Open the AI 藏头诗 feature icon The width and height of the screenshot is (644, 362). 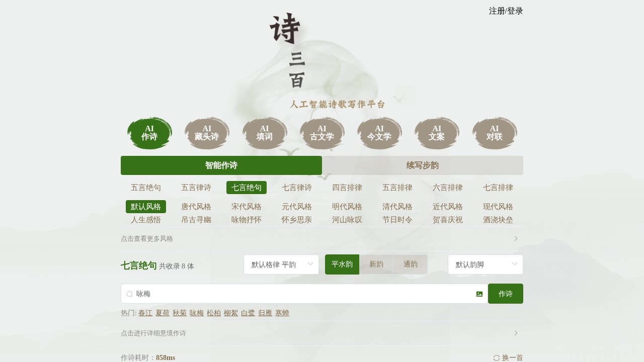coord(207,133)
